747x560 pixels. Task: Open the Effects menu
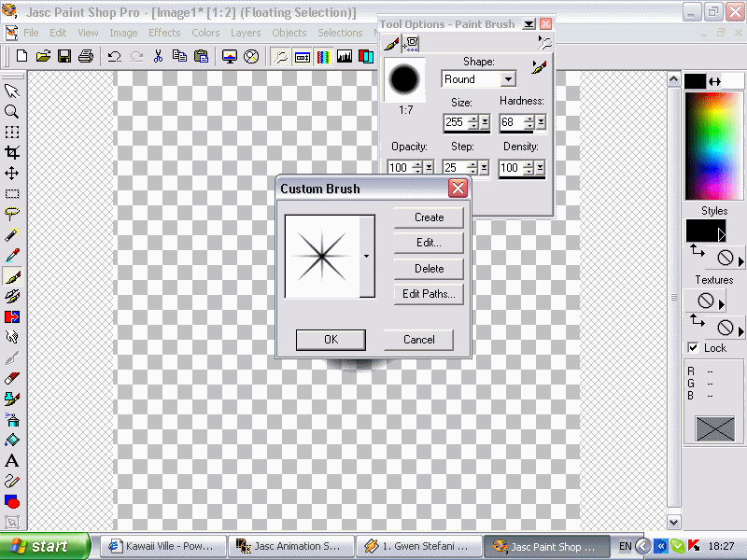[164, 33]
